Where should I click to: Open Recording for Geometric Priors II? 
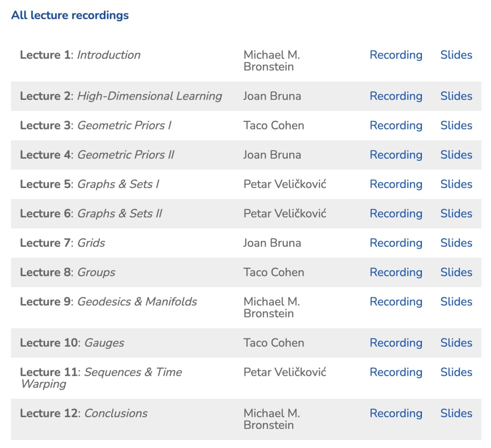click(396, 155)
